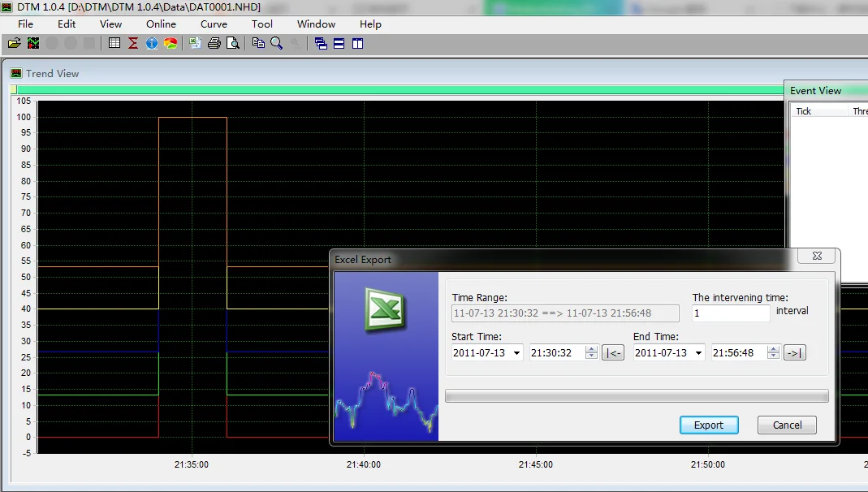The image size is (868, 492).
Task: Click the red sigma statistics icon
Action: 133,43
